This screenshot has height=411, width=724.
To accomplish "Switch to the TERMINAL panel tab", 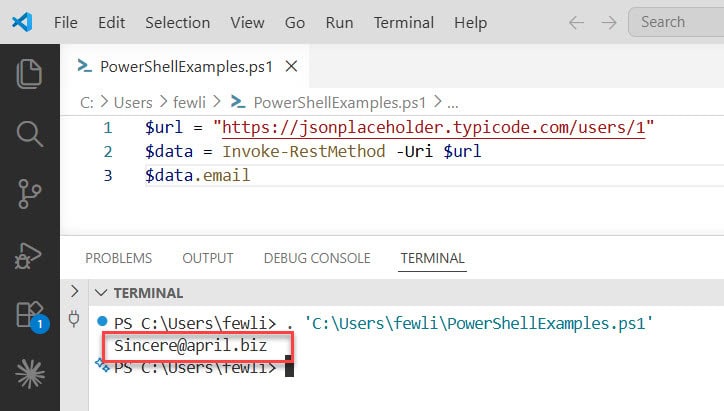I will (x=432, y=258).
